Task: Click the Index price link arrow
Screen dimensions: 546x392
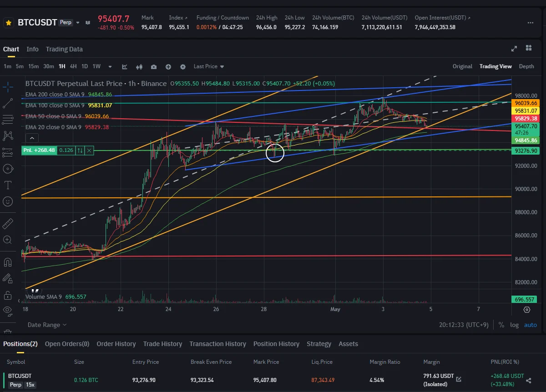Action: (x=186, y=18)
